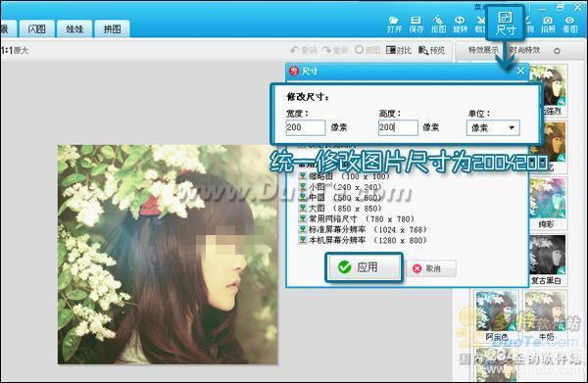Choose the 小图 (240 x 240) preset
588x383 pixels.
340,187
